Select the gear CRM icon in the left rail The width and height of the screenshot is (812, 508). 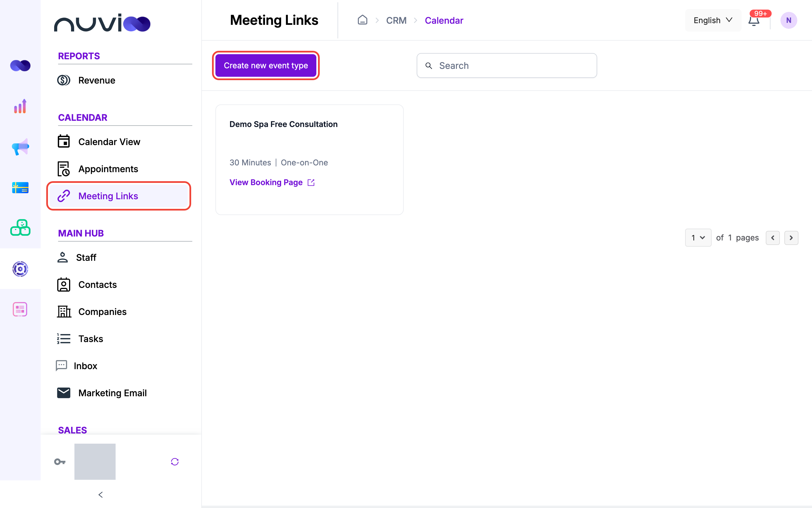coord(20,269)
